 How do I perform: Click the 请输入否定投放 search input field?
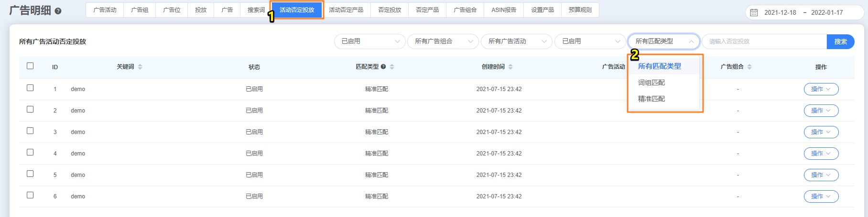click(x=764, y=41)
